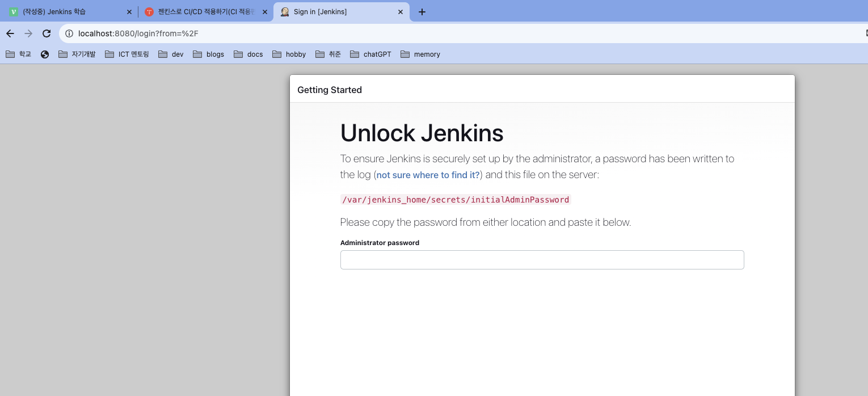868x396 pixels.
Task: Click 'not sure where to find it?' link
Action: click(x=428, y=175)
